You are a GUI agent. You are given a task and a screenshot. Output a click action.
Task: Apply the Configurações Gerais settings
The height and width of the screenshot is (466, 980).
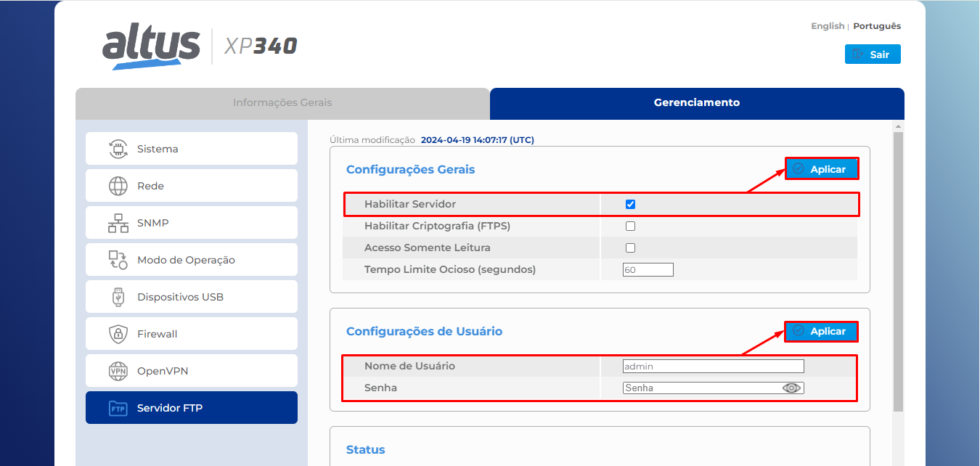pyautogui.click(x=821, y=169)
